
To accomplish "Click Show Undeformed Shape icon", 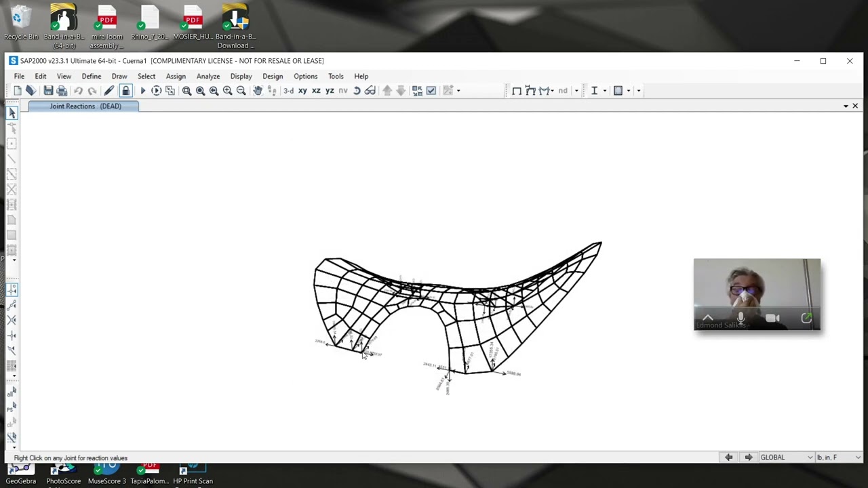I will [x=517, y=90].
